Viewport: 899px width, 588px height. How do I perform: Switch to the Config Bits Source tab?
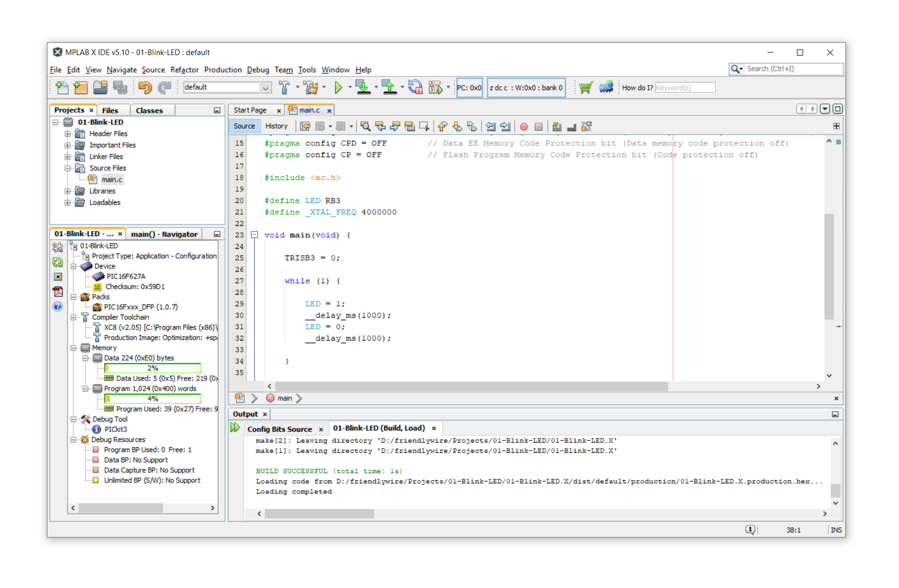(280, 429)
